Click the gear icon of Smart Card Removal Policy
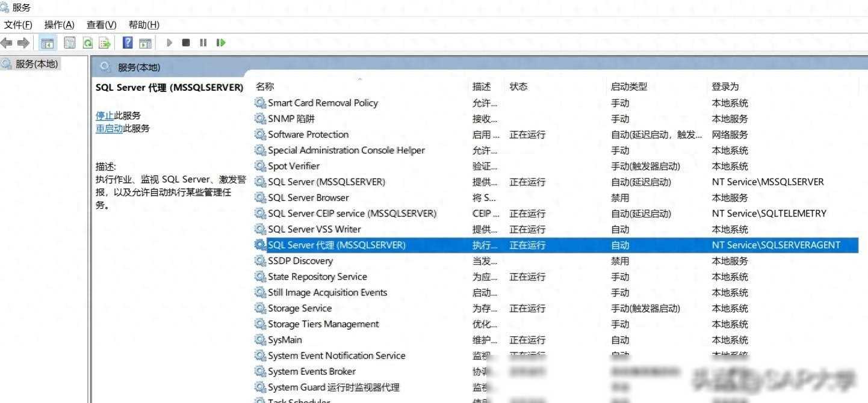This screenshot has width=868, height=403. pyautogui.click(x=260, y=103)
